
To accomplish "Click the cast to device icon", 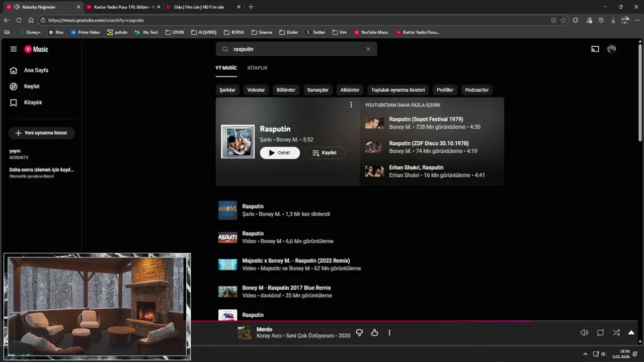I will click(x=595, y=49).
